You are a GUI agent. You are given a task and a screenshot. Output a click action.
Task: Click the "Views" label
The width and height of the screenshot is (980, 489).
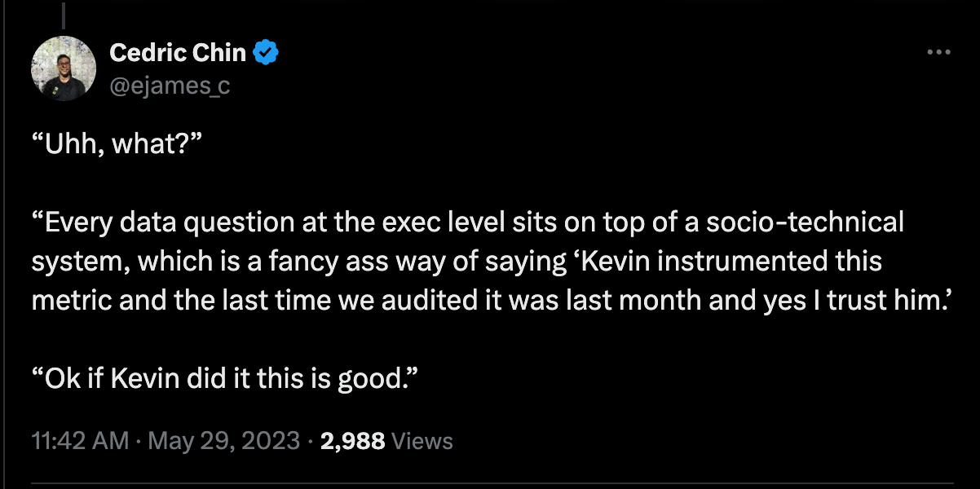pos(422,442)
